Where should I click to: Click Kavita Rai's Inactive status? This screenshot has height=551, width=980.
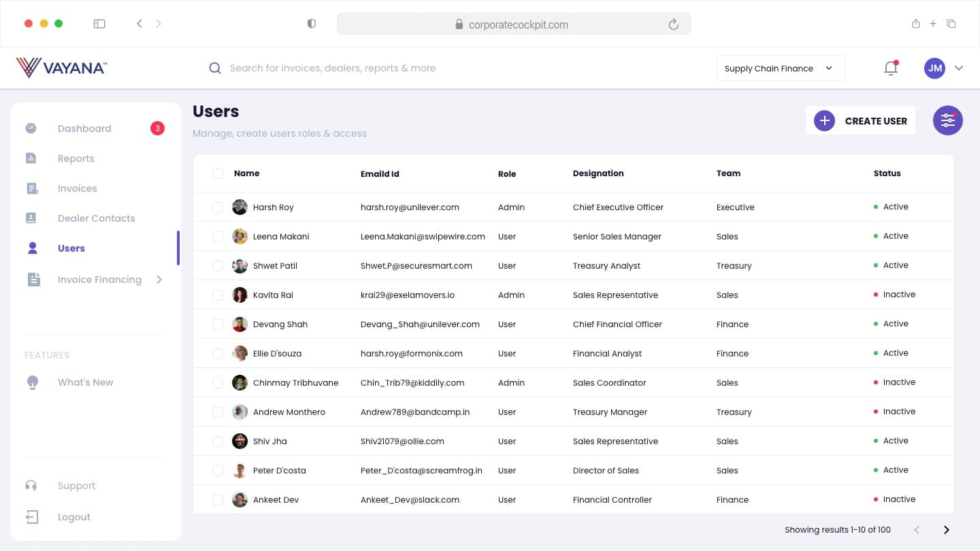pyautogui.click(x=894, y=295)
